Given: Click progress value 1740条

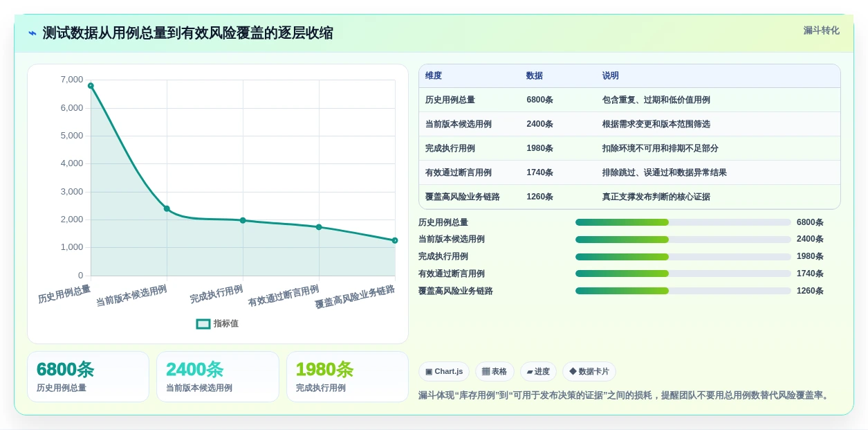Looking at the screenshot, I should (810, 274).
